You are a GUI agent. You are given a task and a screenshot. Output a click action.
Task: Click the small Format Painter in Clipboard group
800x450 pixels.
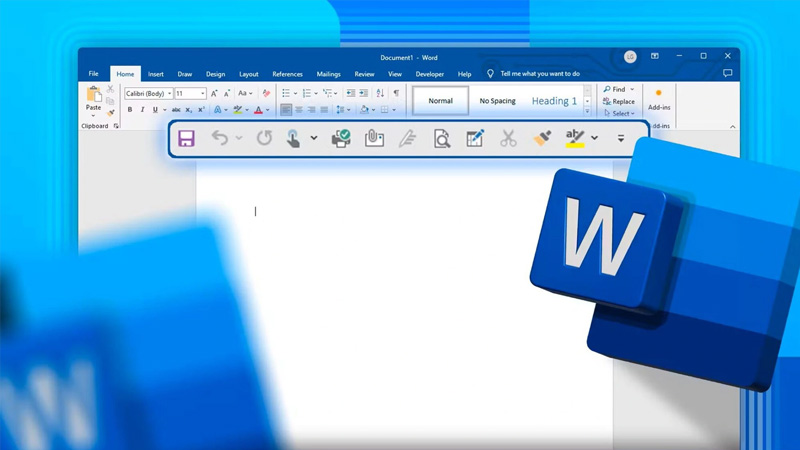pos(110,113)
